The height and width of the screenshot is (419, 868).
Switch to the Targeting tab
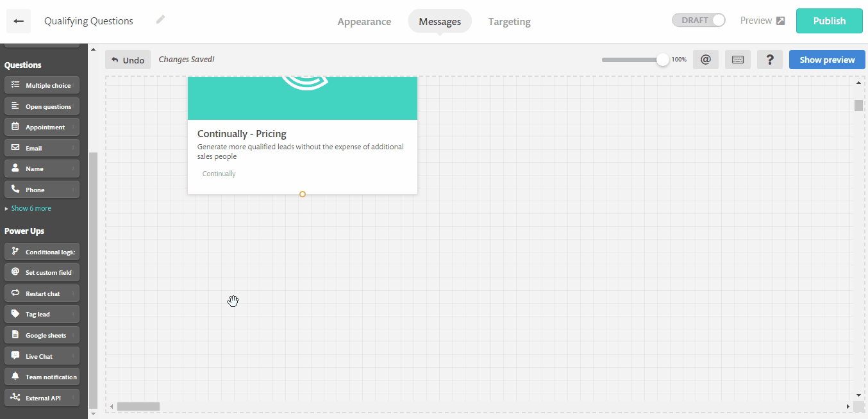tap(509, 21)
